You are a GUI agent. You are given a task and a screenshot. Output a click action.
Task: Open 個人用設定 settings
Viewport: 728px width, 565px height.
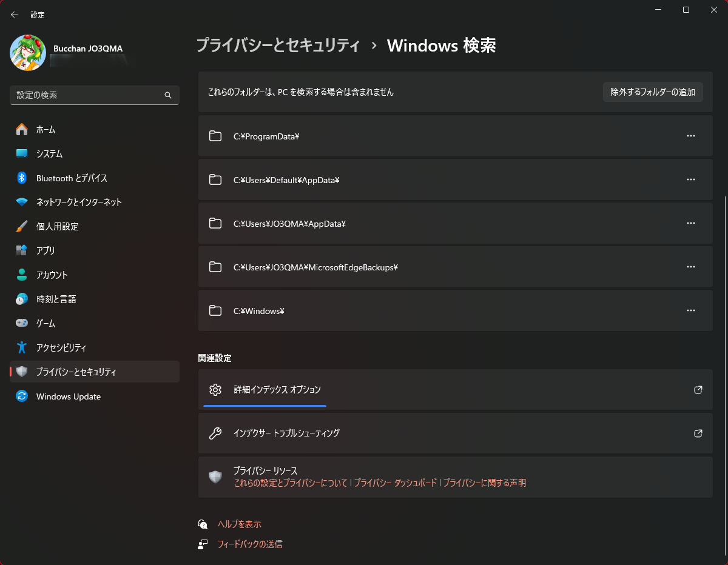click(x=95, y=226)
